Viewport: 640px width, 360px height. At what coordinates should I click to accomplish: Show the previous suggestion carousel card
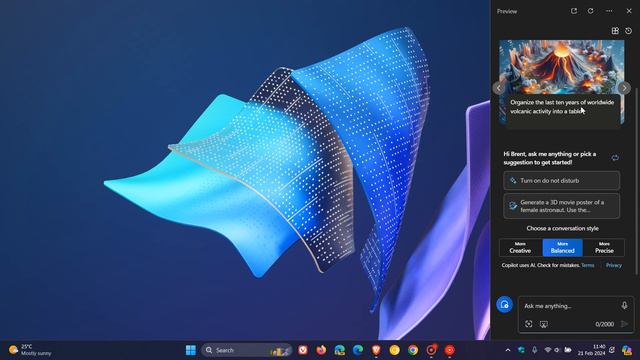coord(498,88)
